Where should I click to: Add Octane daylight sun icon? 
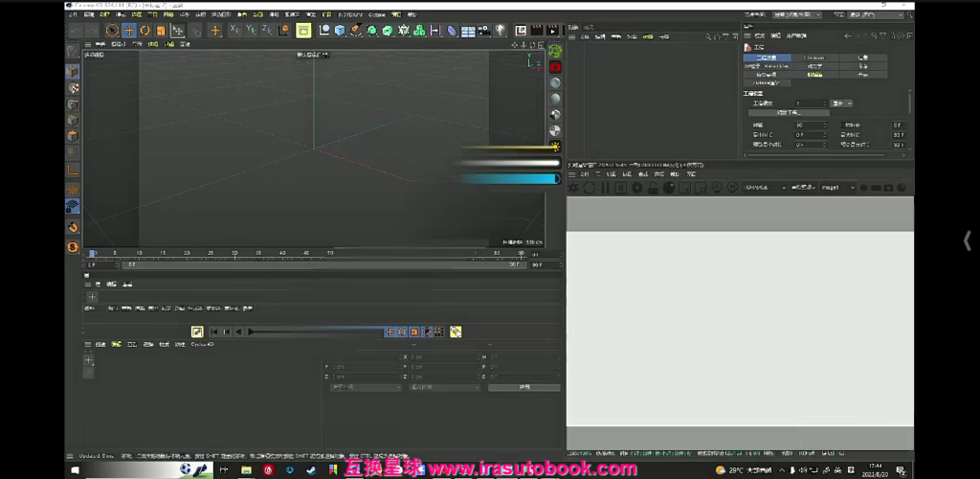(x=555, y=147)
